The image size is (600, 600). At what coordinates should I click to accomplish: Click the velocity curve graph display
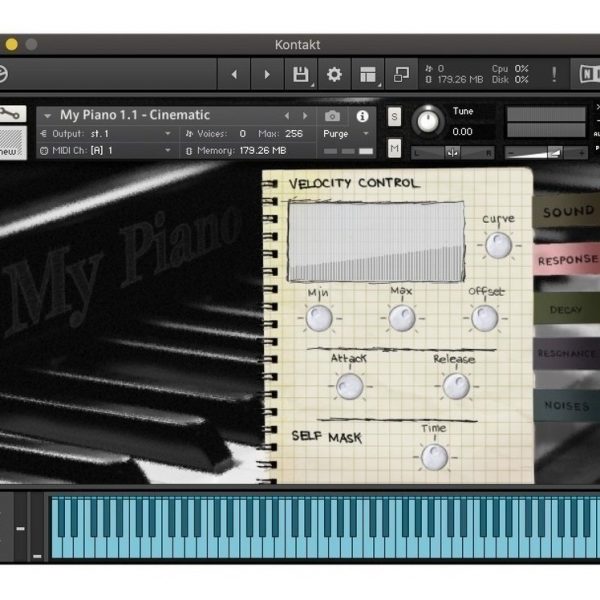coord(377,242)
